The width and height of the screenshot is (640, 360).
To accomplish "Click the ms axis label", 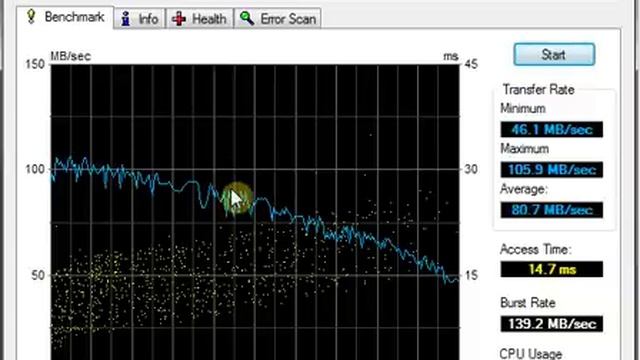I will (x=451, y=56).
